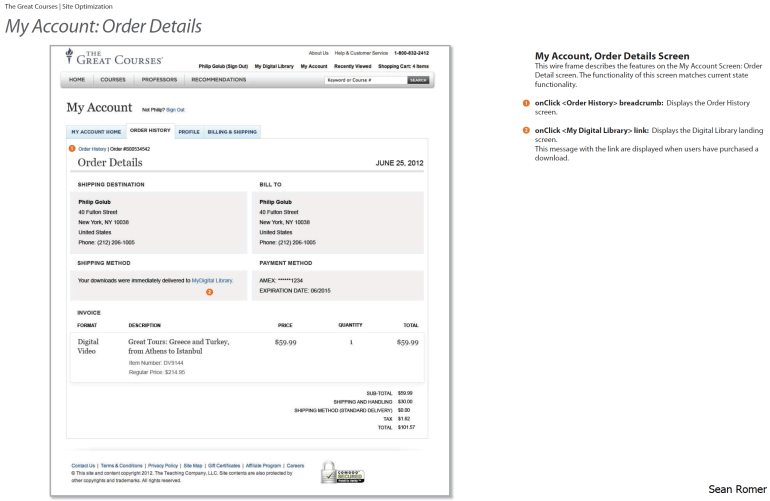The width and height of the screenshot is (770, 501).
Task: Open Help & Customer Service link
Action: point(361,53)
